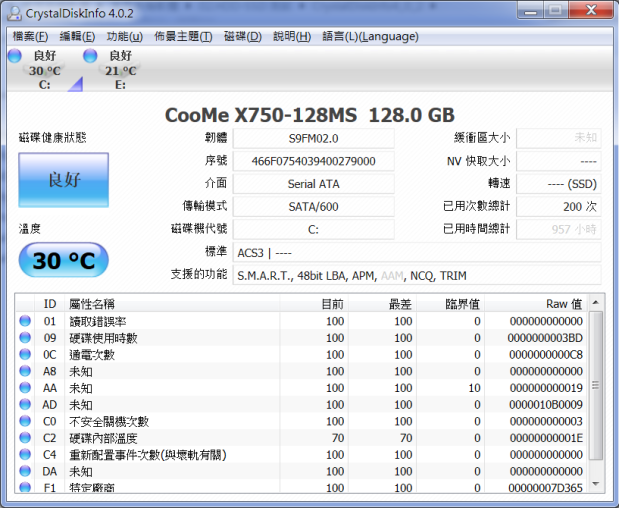Click the status dot for attribute 09
Image resolution: width=619 pixels, height=508 pixels.
(x=25, y=337)
